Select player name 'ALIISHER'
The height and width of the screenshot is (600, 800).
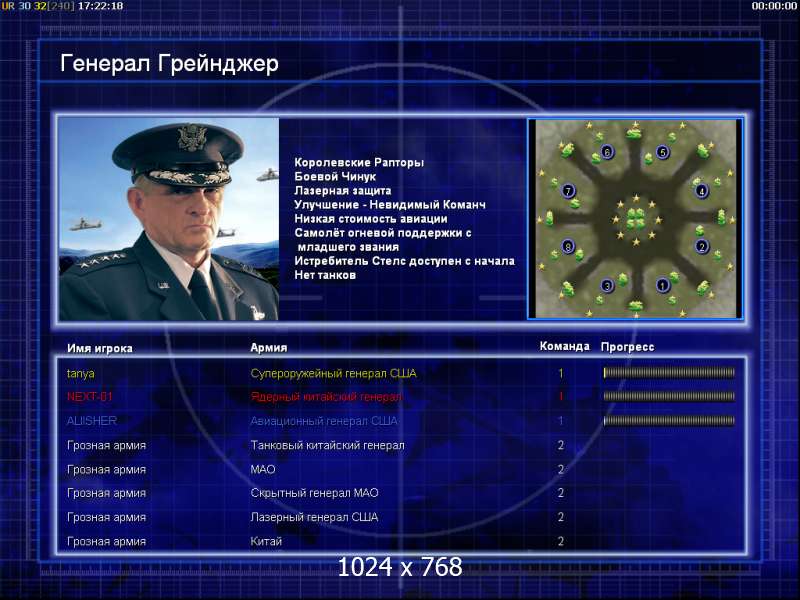[92, 421]
